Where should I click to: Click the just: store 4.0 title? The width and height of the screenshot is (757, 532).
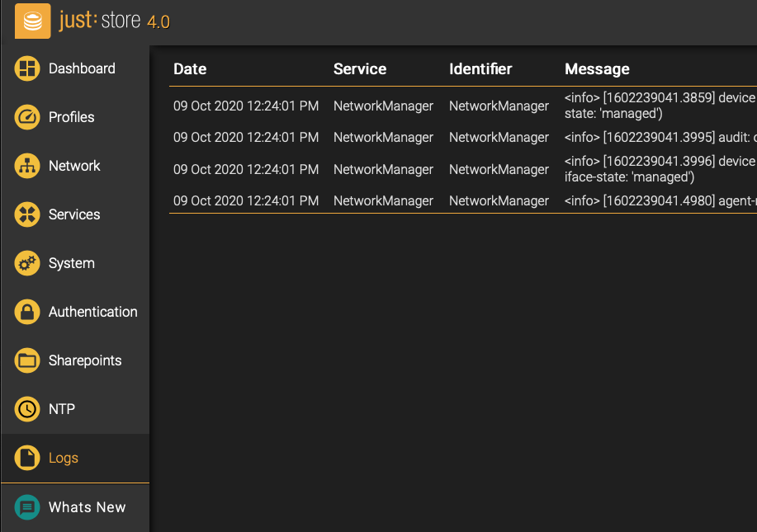115,21
